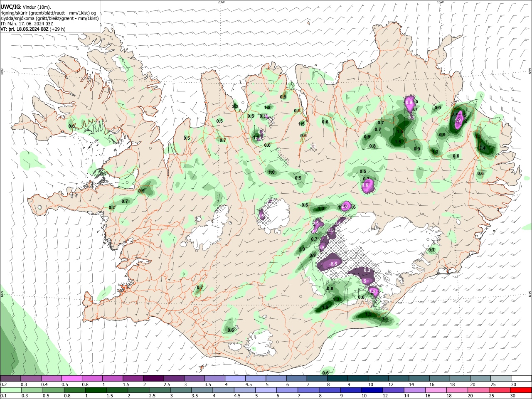
Task: Click the black 1.9 value in the south
Action: tap(325, 307)
